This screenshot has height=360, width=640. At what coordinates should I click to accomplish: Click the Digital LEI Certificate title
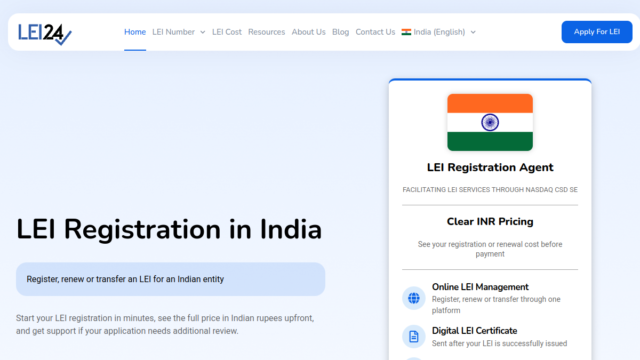474,331
